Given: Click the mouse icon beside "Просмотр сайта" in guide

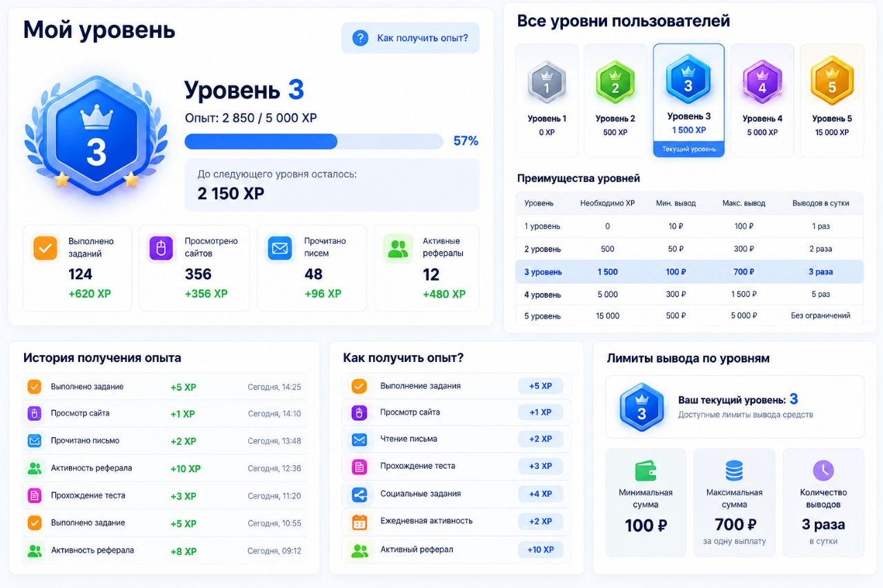Looking at the screenshot, I should [x=359, y=412].
